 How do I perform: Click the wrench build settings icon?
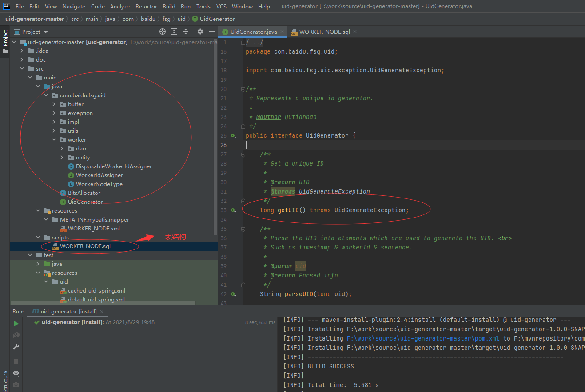[x=16, y=347]
